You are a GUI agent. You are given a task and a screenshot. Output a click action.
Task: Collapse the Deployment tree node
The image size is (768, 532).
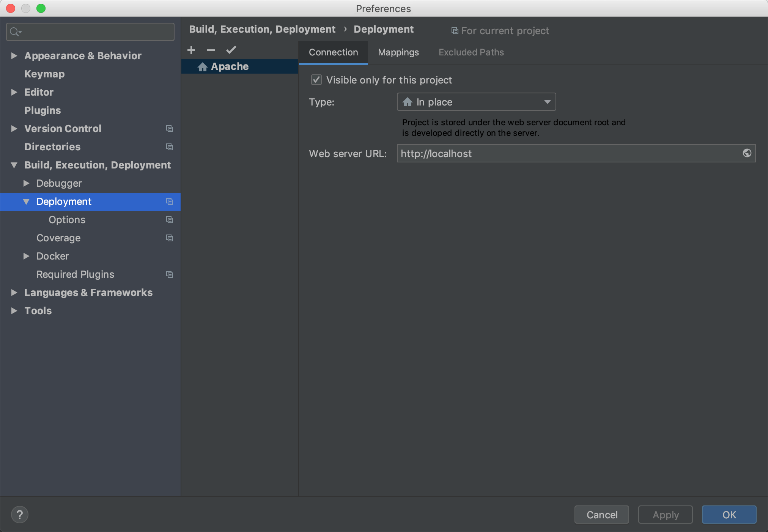27,201
